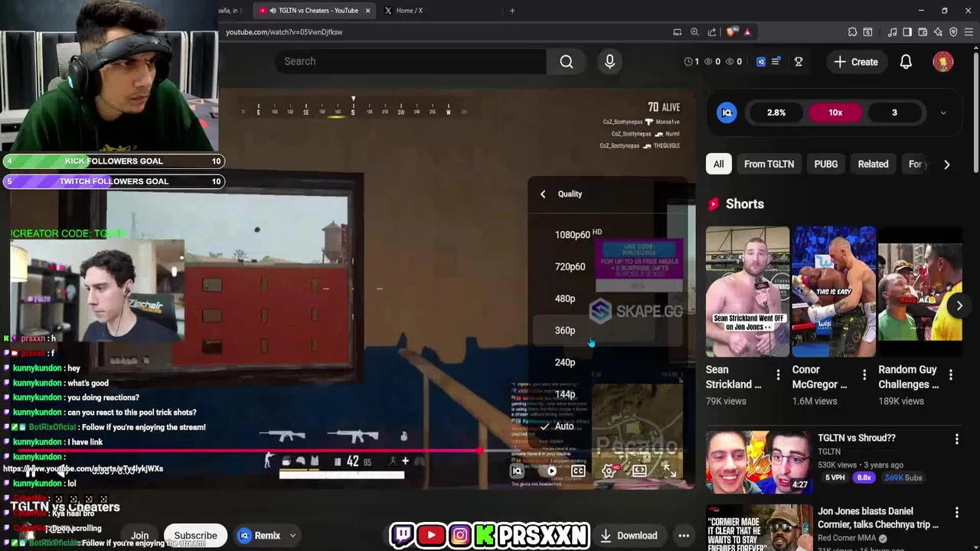Open a new browser tab with plus
Image resolution: width=980 pixels, height=551 pixels.
[x=512, y=11]
